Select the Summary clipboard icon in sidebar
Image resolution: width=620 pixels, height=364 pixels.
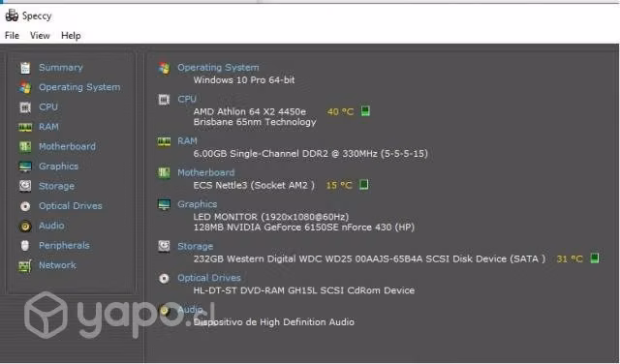[25, 68]
